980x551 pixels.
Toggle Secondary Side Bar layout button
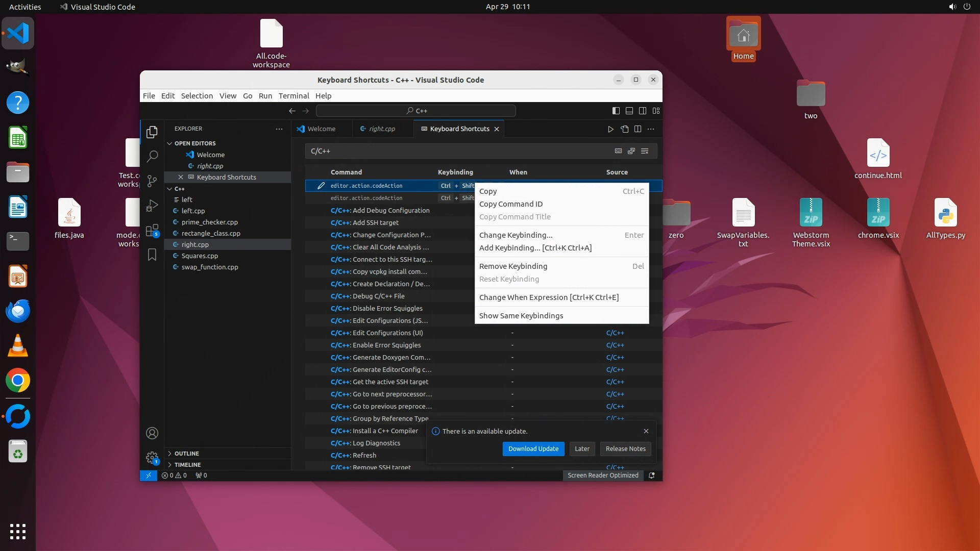click(643, 111)
